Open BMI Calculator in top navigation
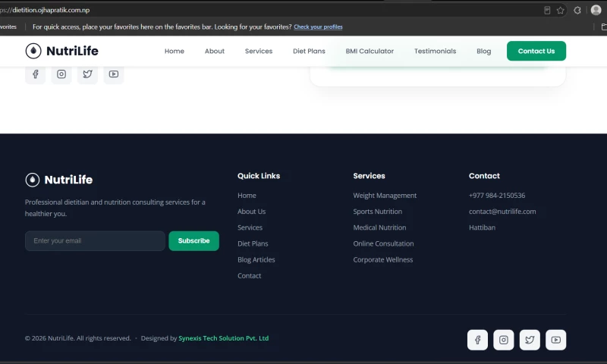The height and width of the screenshot is (364, 607). tap(370, 51)
